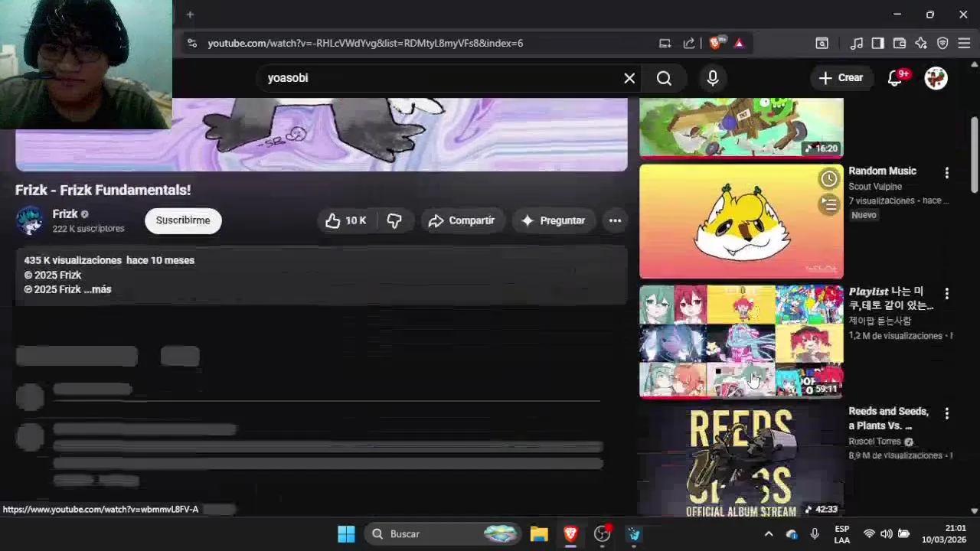This screenshot has width=980, height=551.
Task: Click 'Reeds and Seeds, a Plants Vs.' title
Action: point(888,419)
